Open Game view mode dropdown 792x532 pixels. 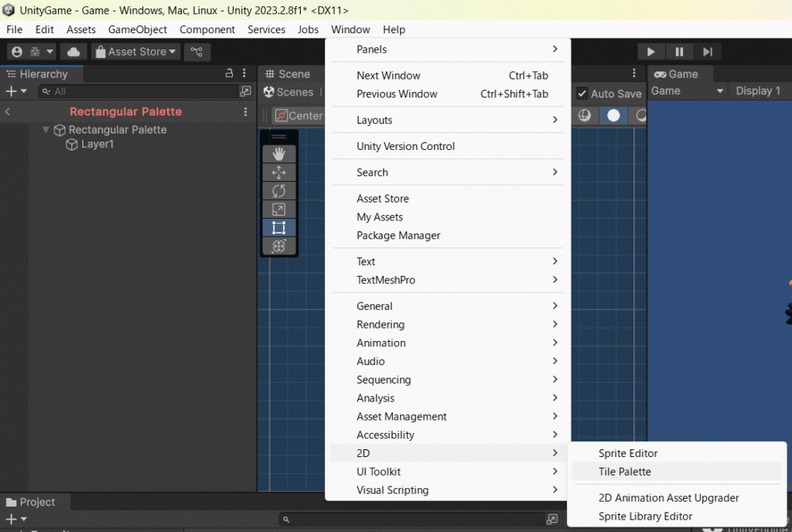[x=688, y=91]
